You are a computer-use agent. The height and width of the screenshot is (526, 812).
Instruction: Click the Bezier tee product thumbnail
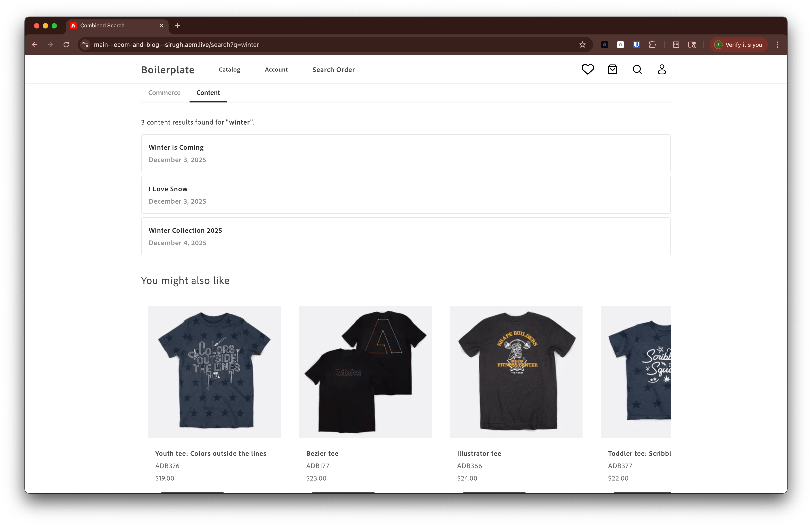click(365, 372)
